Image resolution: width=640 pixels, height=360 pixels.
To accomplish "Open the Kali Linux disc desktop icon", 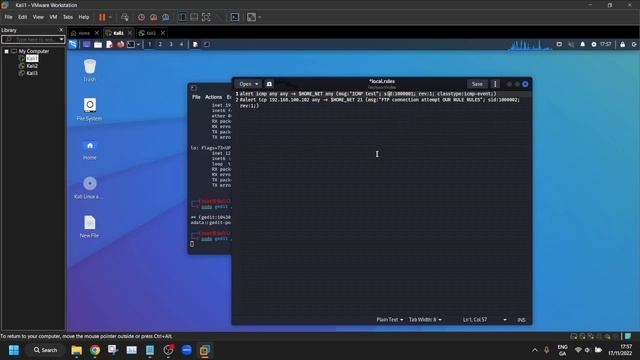I will point(89,188).
